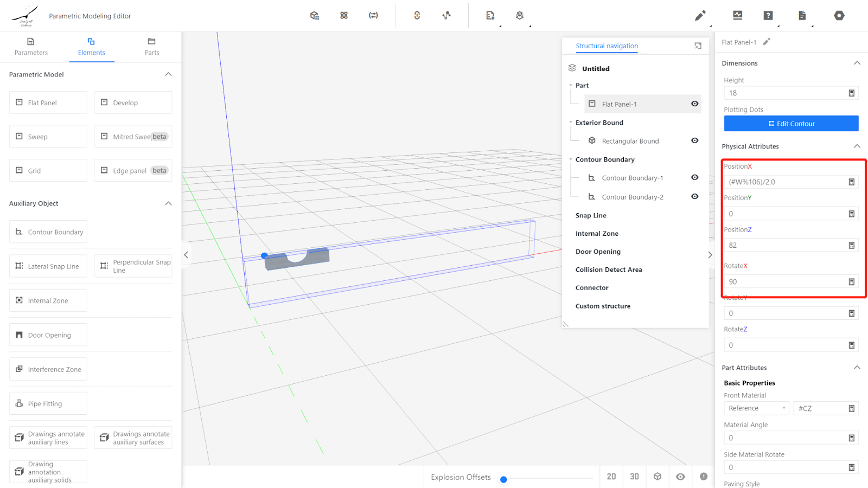The image size is (868, 488).
Task: Open the Front Material Reference dropdown
Action: point(756,408)
